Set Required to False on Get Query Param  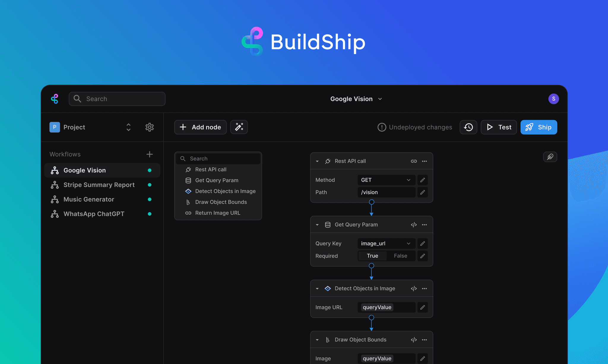400,256
